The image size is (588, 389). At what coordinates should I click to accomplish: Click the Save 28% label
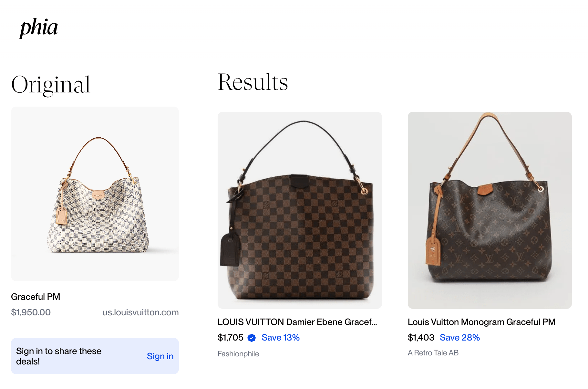tap(460, 338)
